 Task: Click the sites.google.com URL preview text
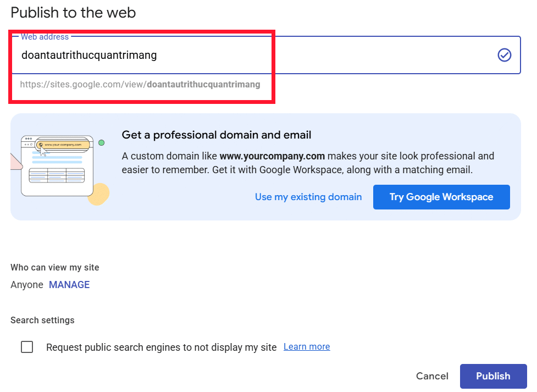coord(140,84)
